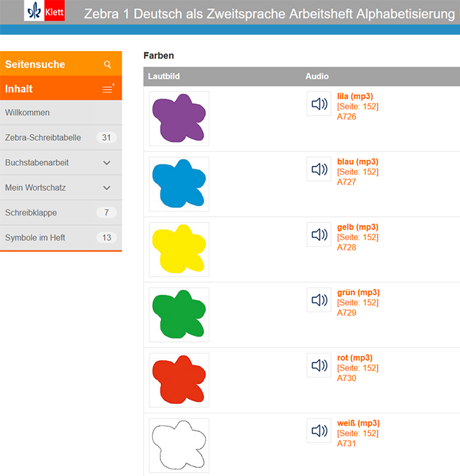Expand the Buchstabenarbeit chevron

click(x=107, y=163)
